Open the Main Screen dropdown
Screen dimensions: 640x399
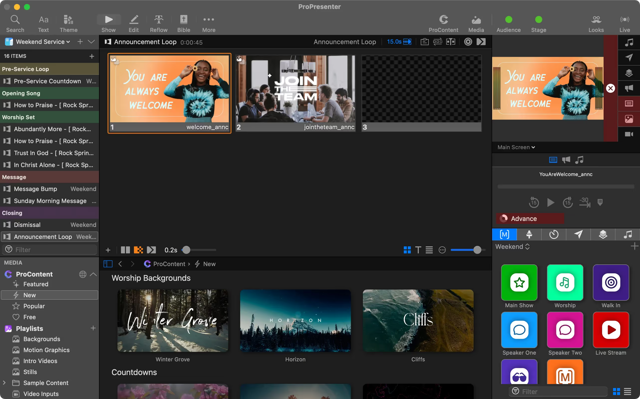(x=516, y=147)
